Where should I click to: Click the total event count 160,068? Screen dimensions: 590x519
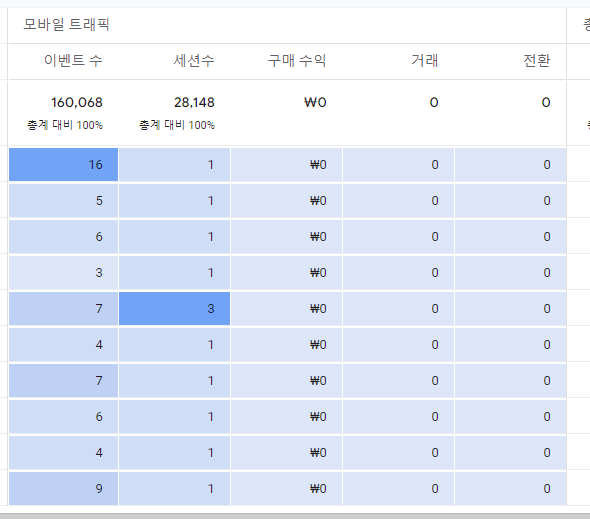(77, 102)
